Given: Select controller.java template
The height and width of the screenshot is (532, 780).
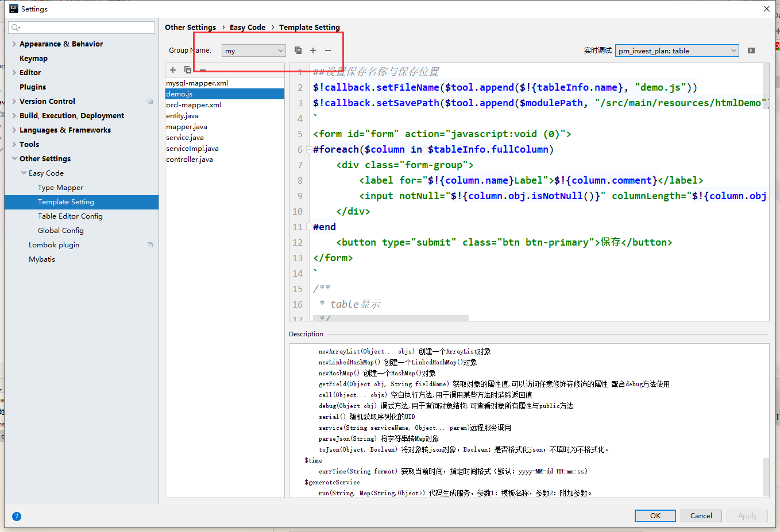Looking at the screenshot, I should tap(225, 160).
